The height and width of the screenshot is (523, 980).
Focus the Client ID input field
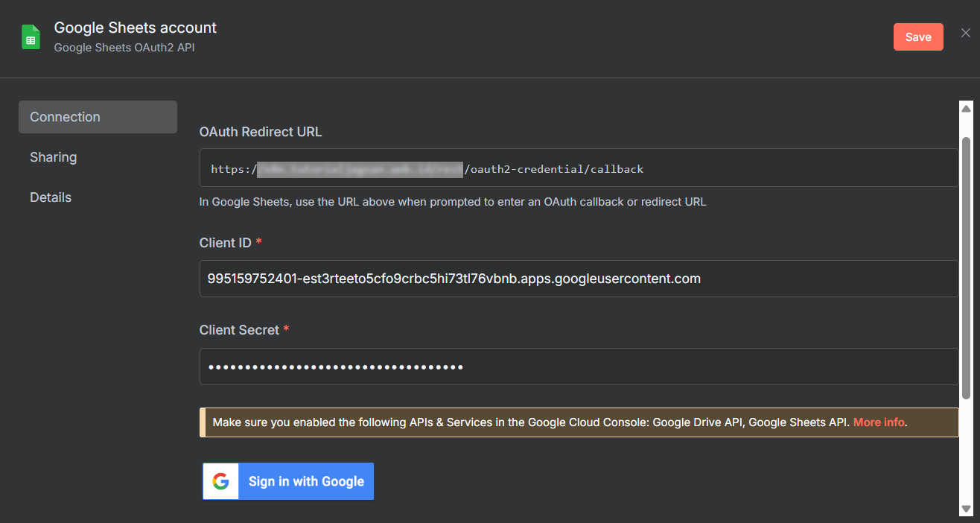(579, 279)
